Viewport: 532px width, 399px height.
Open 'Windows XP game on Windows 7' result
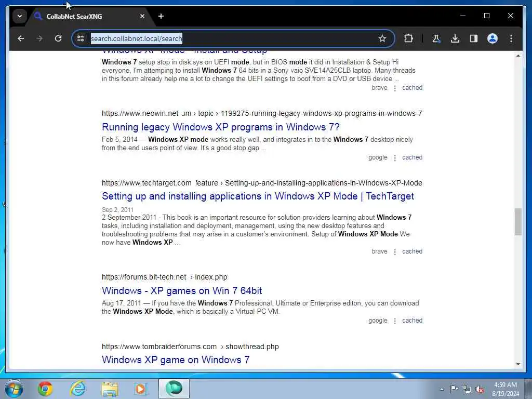pyautogui.click(x=176, y=360)
